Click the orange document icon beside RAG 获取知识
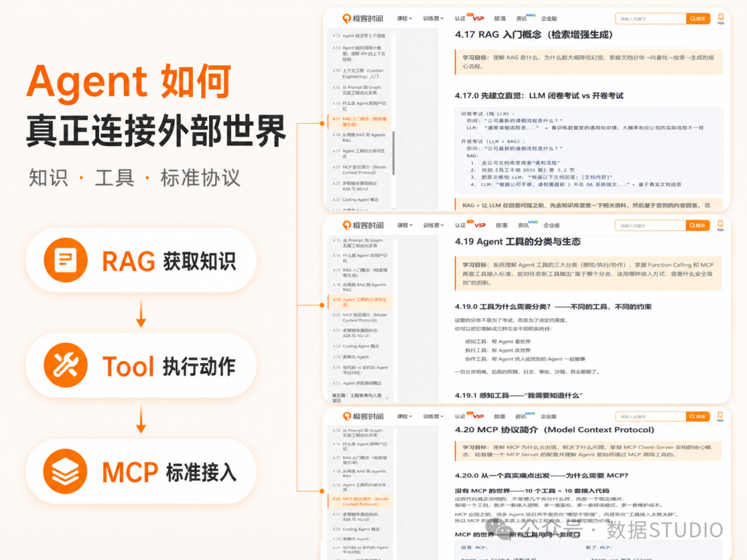Image resolution: width=747 pixels, height=560 pixels. click(x=65, y=260)
